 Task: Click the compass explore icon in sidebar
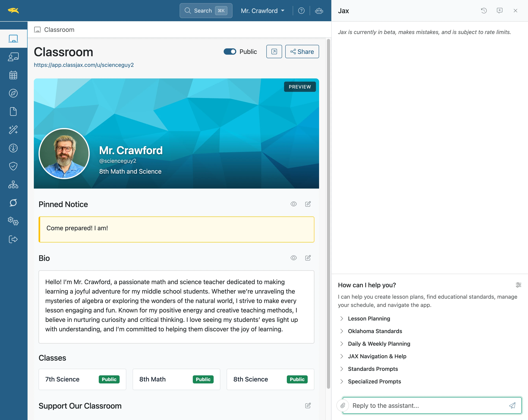click(13, 93)
